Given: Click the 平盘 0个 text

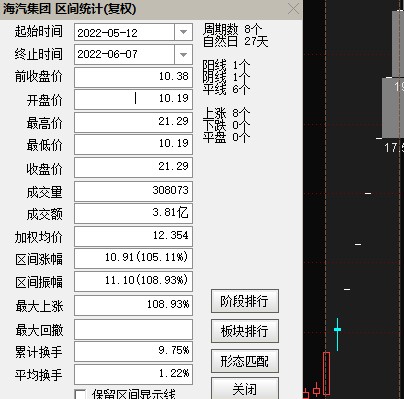Looking at the screenshot, I should coord(226,137).
